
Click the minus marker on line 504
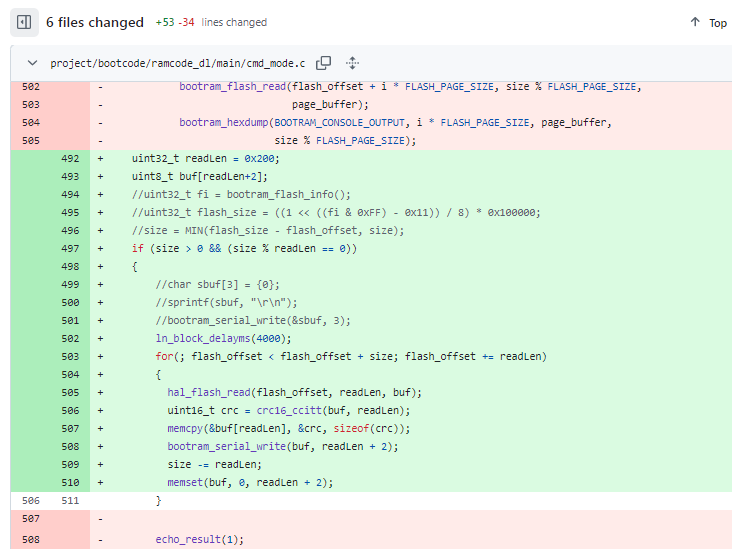click(x=100, y=123)
